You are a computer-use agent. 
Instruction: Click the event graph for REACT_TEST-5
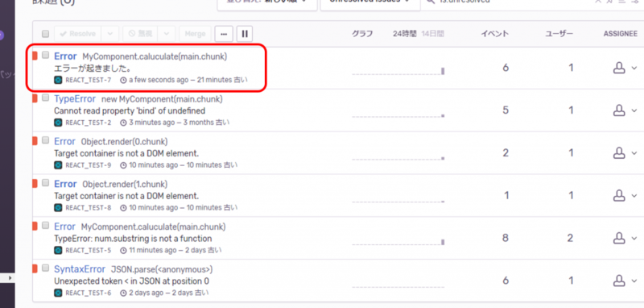tap(398, 241)
